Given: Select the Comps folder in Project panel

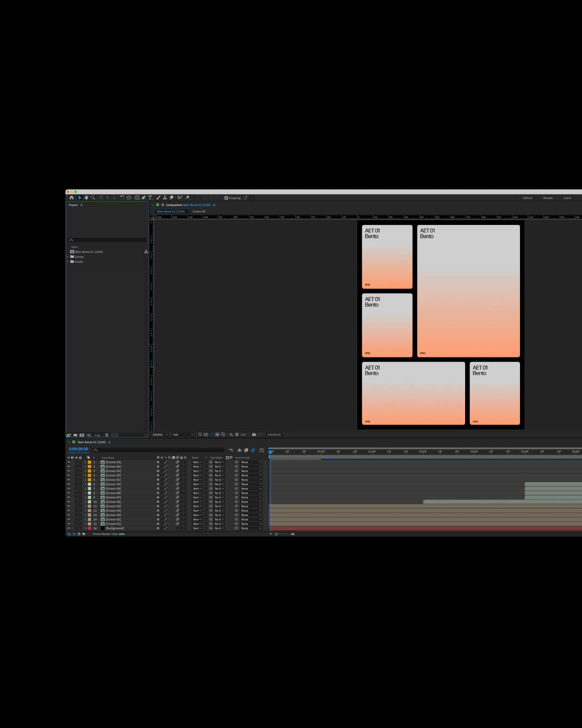Looking at the screenshot, I should click(79, 257).
